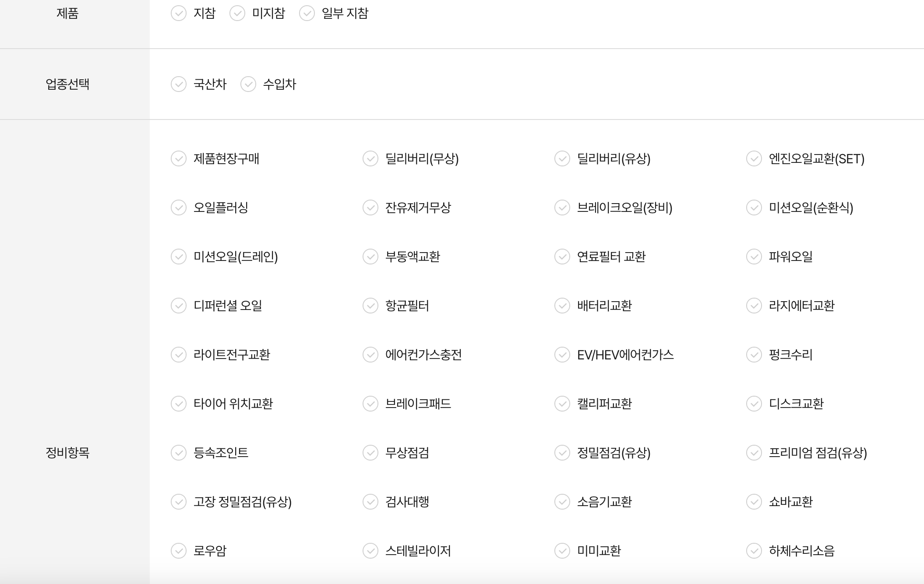Screen dimensions: 924x584
Task: Toggle 배터리교환 maintenance item
Action: [561, 306]
